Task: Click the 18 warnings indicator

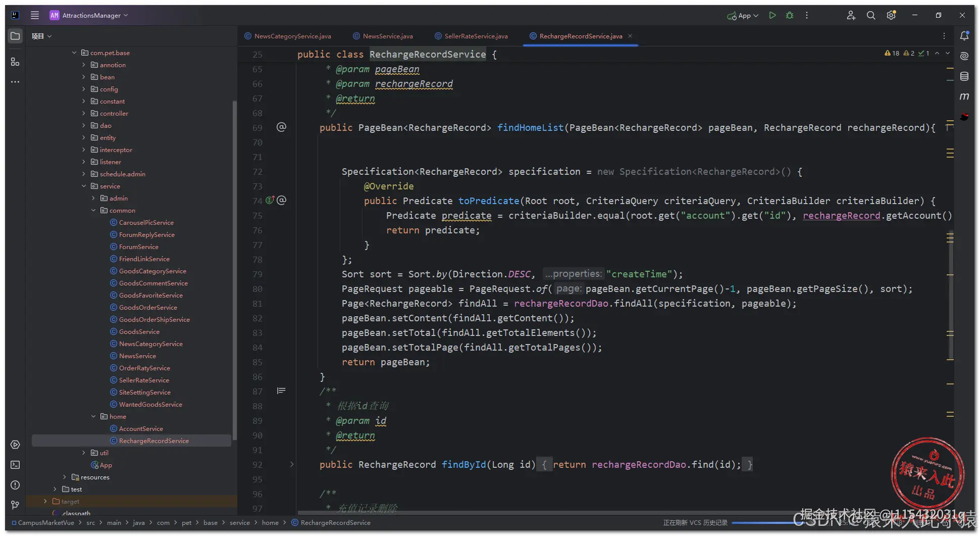Action: pyautogui.click(x=892, y=53)
